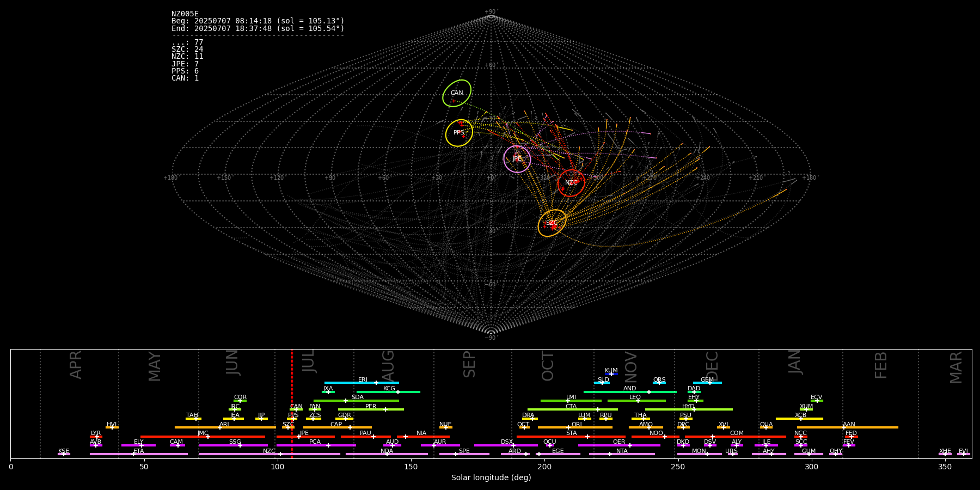The height and width of the screenshot is (490, 980).
Task: Select the PER shower bar in timeline
Action: point(371,409)
